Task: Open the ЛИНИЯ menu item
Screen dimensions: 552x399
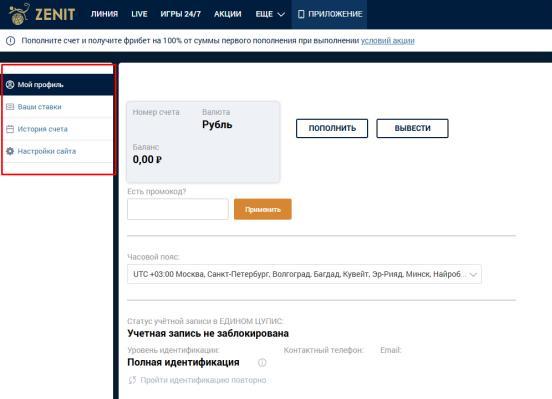Action: point(104,14)
